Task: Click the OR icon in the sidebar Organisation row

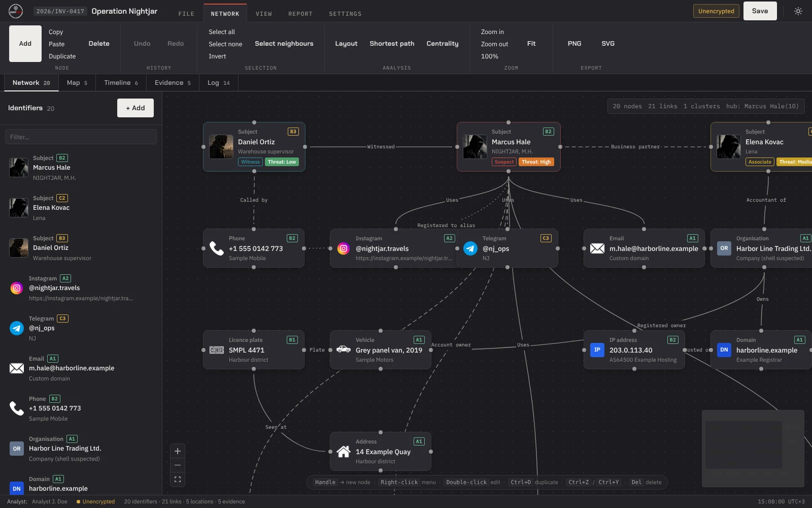Action: tap(17, 449)
